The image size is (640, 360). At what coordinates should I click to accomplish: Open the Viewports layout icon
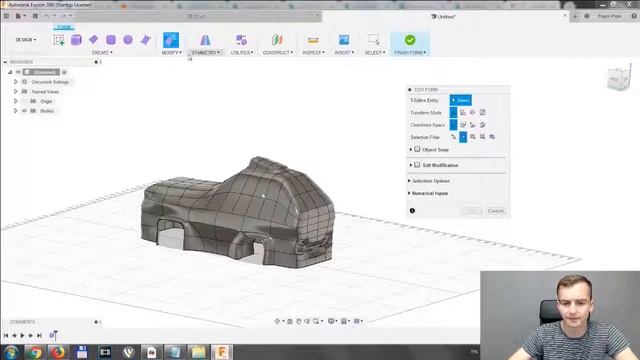(x=357, y=321)
